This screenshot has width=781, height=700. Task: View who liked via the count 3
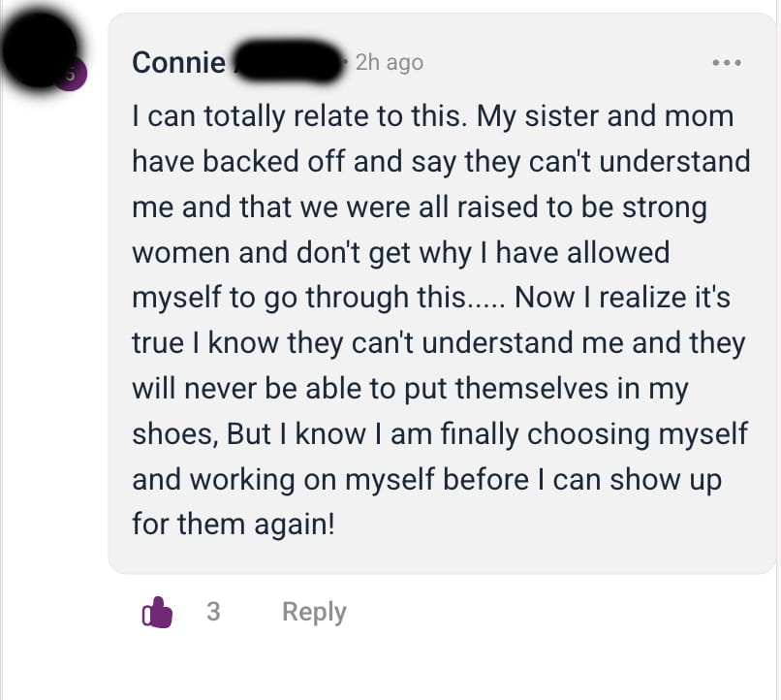(213, 613)
